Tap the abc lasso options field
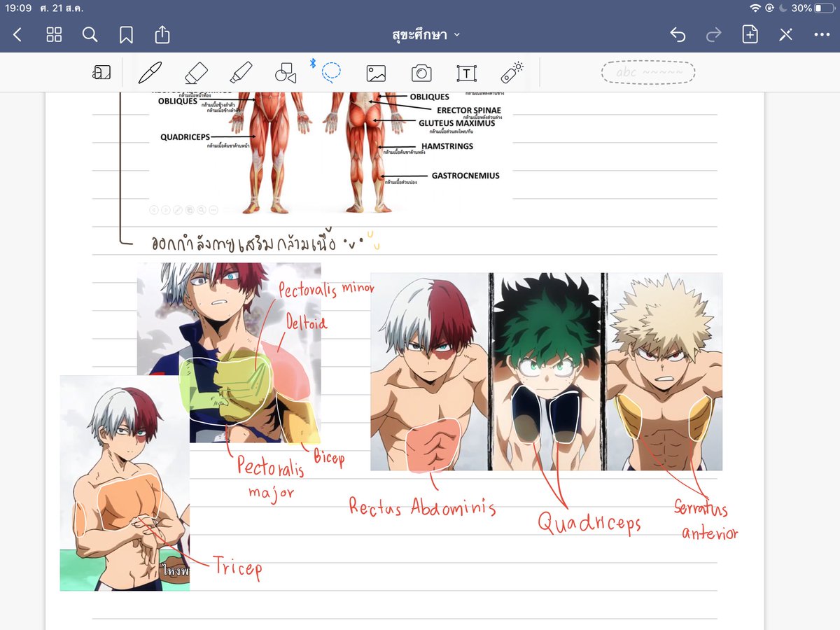The height and width of the screenshot is (630, 840). [648, 72]
